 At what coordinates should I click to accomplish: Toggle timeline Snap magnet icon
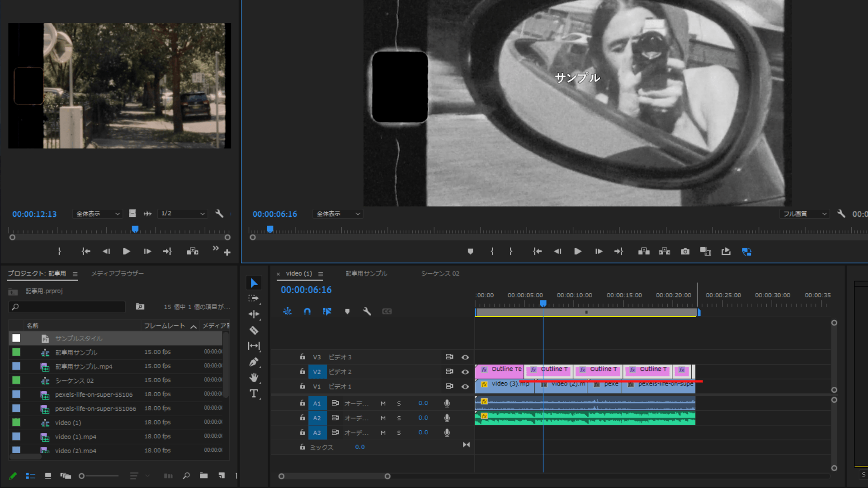pos(307,311)
